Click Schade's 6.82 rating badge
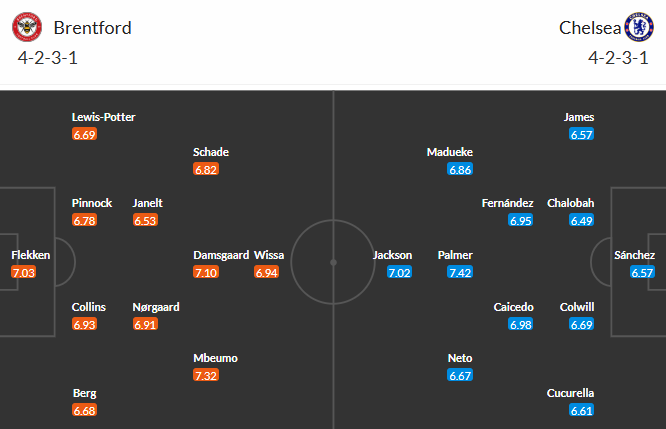Viewport: 666px width, 429px height. (x=206, y=169)
